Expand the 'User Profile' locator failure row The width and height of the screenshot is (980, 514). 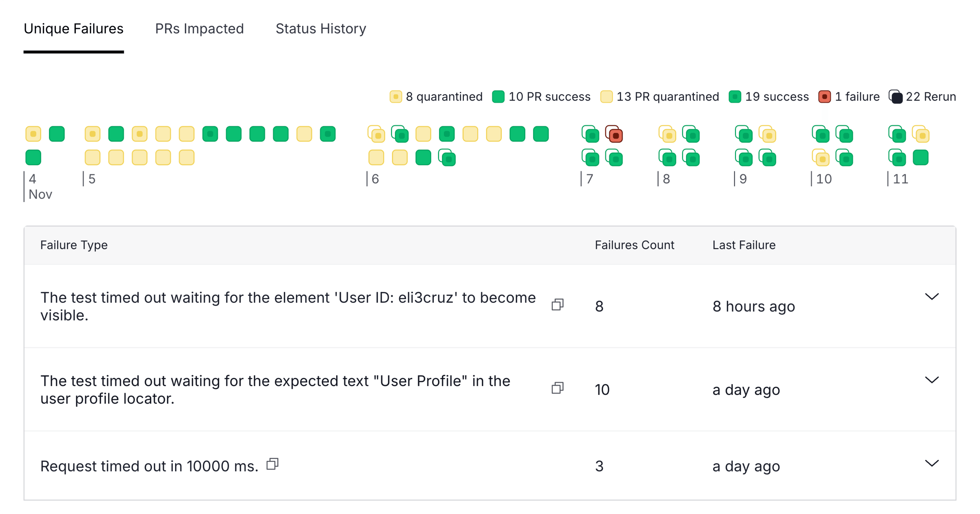(x=932, y=380)
